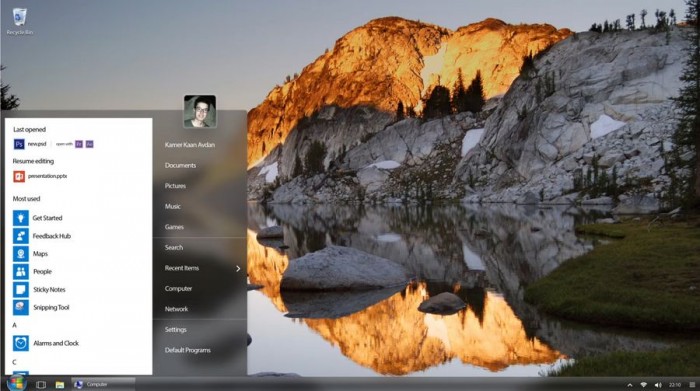Click the volume speaker tray icon
This screenshot has width=700, height=391.
[x=658, y=384]
